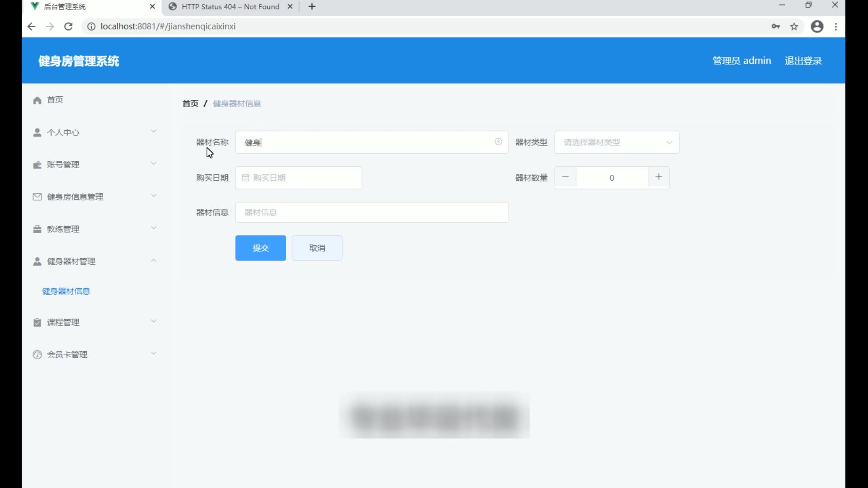Click the calendar icon in 购买日期 field
The width and height of the screenshot is (868, 488).
(x=245, y=178)
